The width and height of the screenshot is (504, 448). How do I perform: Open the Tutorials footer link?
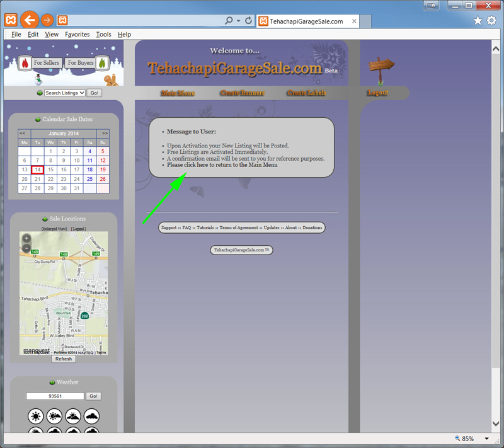205,227
